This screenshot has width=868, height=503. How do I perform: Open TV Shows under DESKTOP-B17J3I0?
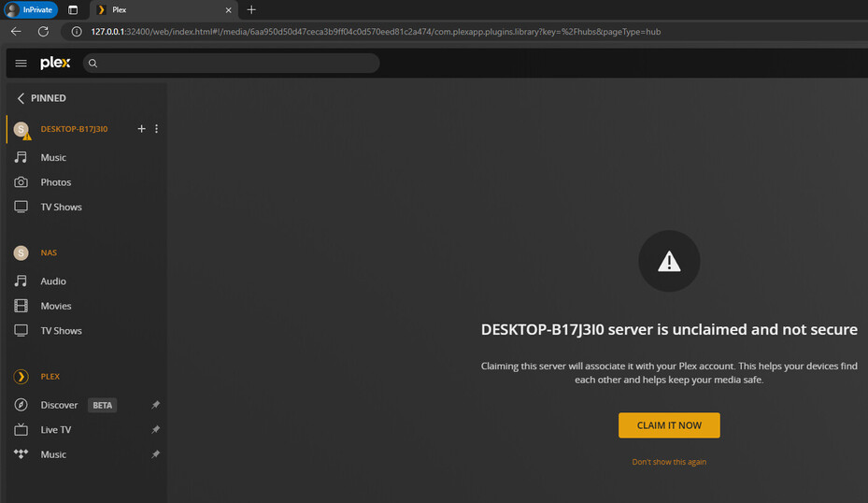click(x=62, y=208)
